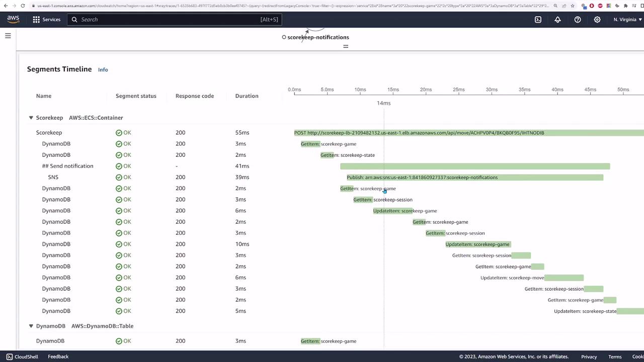Focus the AWS search field
Screen dimensions: 644x362
(174, 20)
